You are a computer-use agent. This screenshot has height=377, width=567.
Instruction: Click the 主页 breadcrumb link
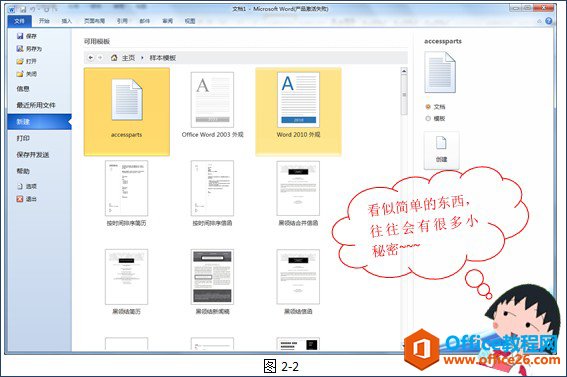point(128,58)
